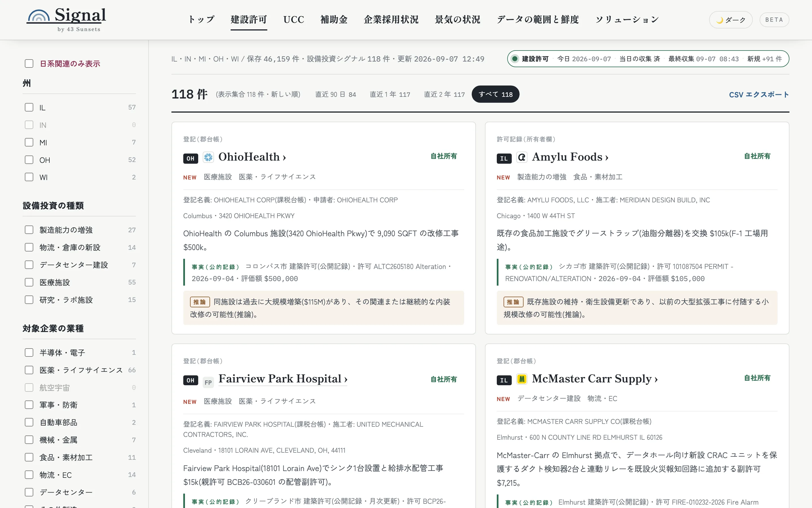The image size is (812, 508).
Task: Click the 最終収集 09-07 08:43 status text
Action: coord(703,59)
